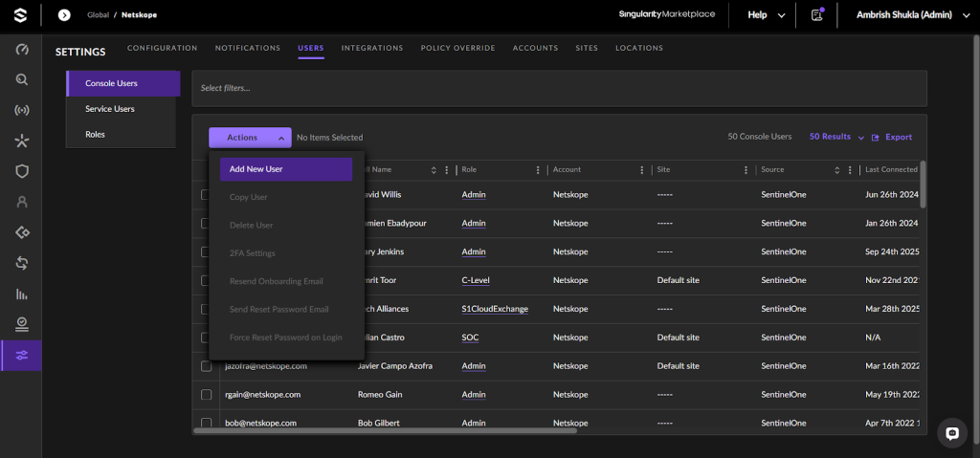Image resolution: width=980 pixels, height=458 pixels.
Task: Switch to the Integrations tab
Action: tap(372, 48)
